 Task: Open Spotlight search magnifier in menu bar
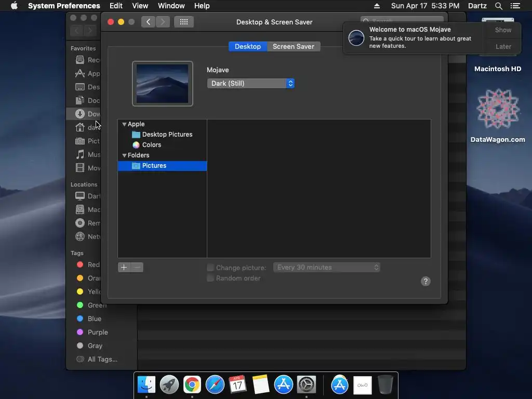[498, 6]
